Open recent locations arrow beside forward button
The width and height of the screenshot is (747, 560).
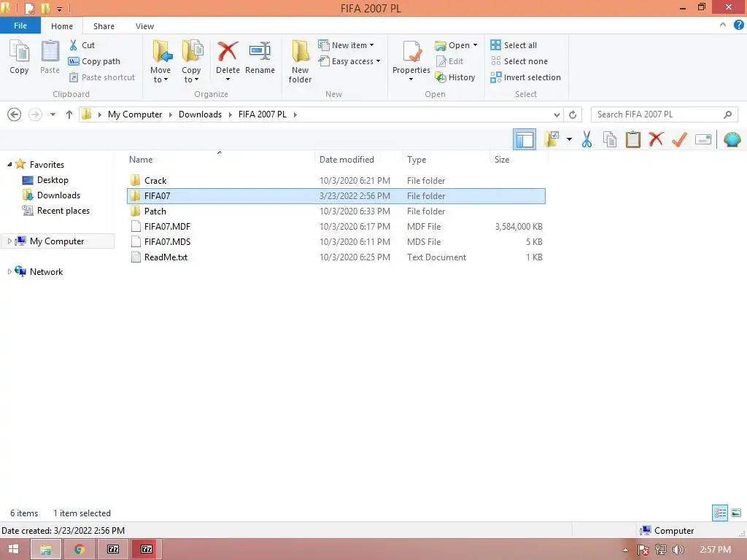(53, 114)
